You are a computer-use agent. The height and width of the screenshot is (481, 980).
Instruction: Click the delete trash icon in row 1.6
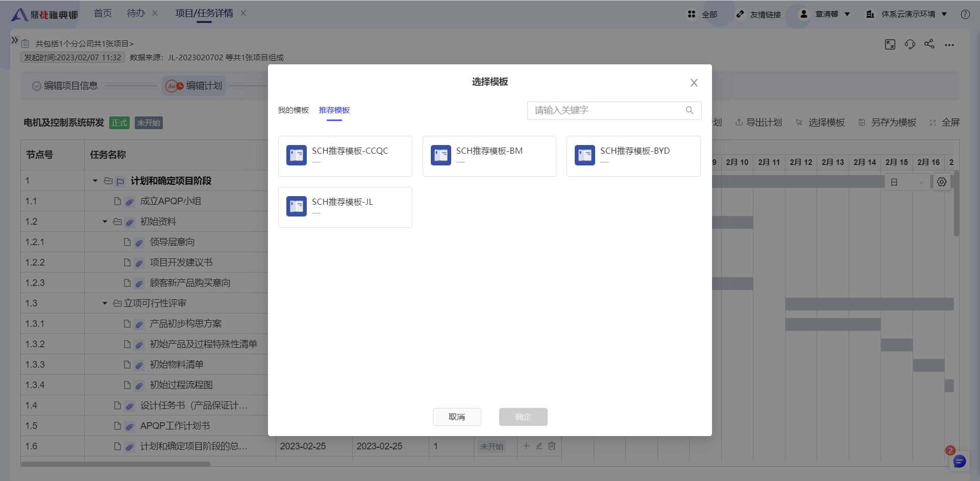point(552,446)
